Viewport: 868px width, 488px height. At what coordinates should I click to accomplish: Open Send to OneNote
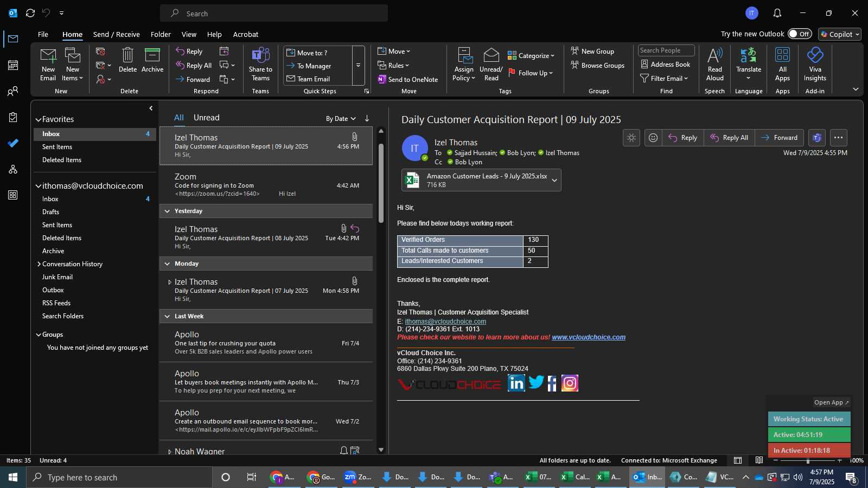(x=408, y=79)
